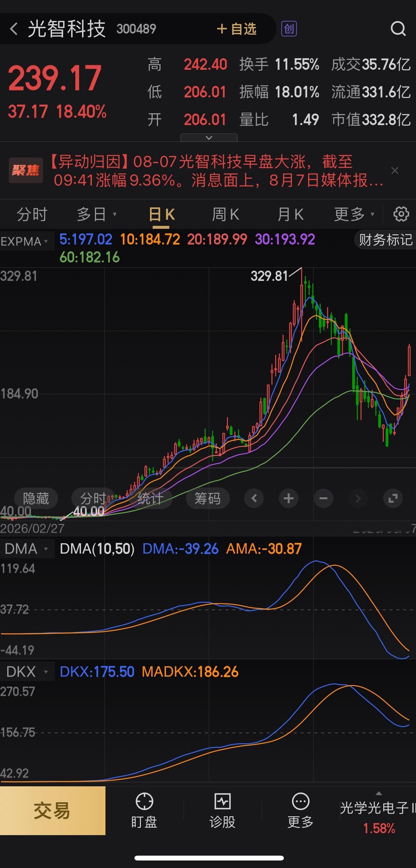Tap stock code 300489

click(136, 29)
